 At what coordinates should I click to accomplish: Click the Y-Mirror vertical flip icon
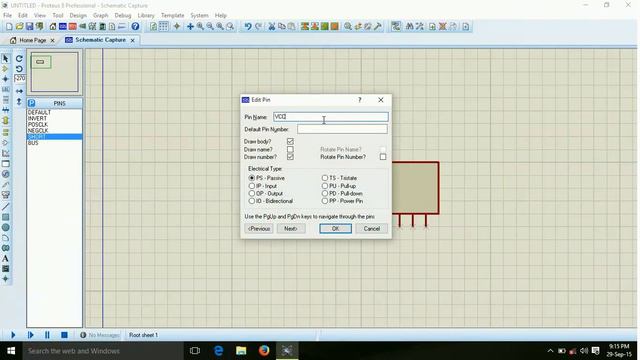pyautogui.click(x=19, y=102)
